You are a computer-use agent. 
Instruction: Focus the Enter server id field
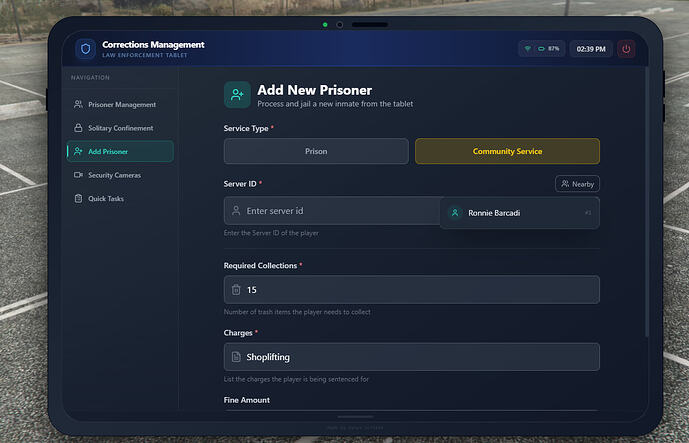point(332,211)
